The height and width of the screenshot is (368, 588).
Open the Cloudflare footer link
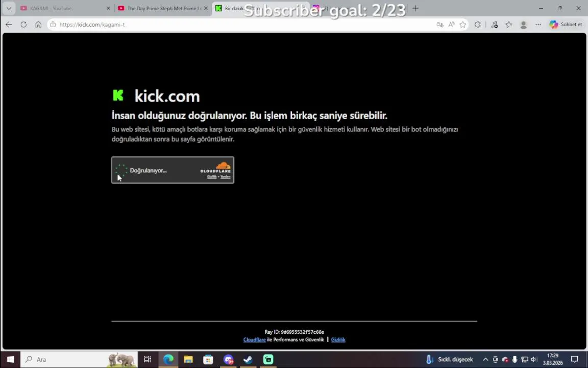click(x=254, y=339)
